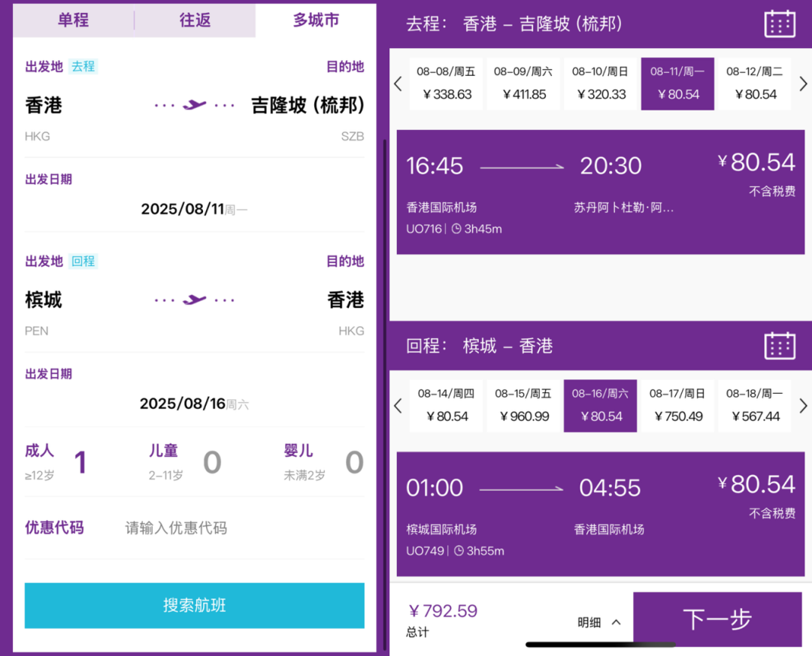Select outbound date 08-08/周五

pyautogui.click(x=446, y=83)
